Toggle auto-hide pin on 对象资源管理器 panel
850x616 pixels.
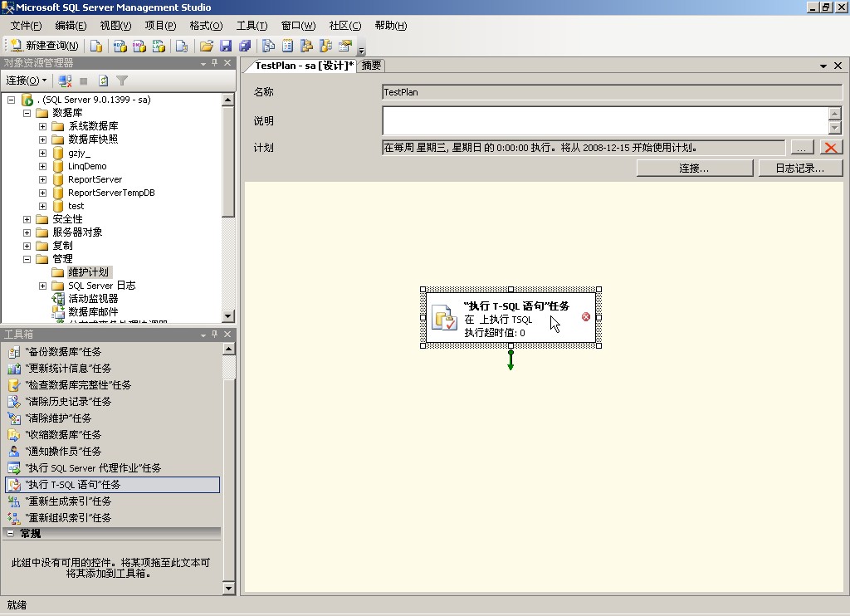[212, 63]
